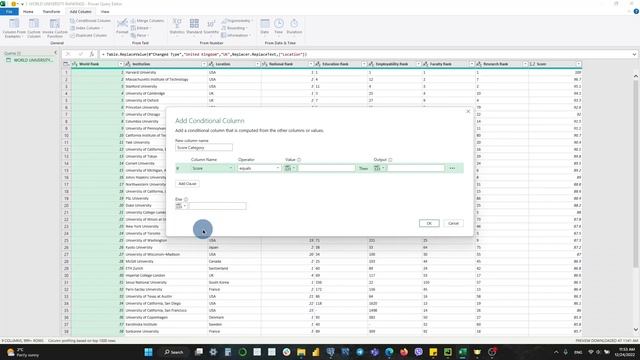Open the taskbar Settings gear icon

[x=213, y=352]
